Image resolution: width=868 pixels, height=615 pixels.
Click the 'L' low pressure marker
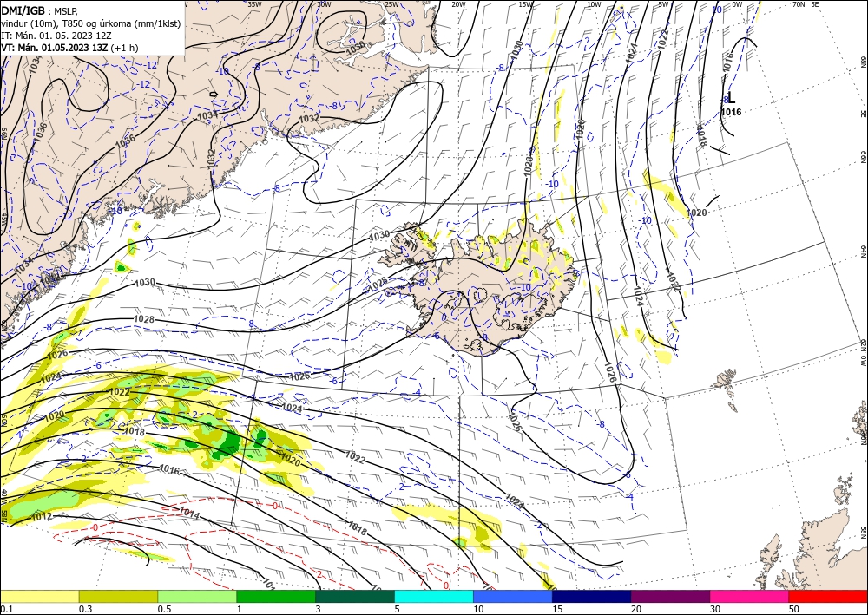[x=731, y=98]
